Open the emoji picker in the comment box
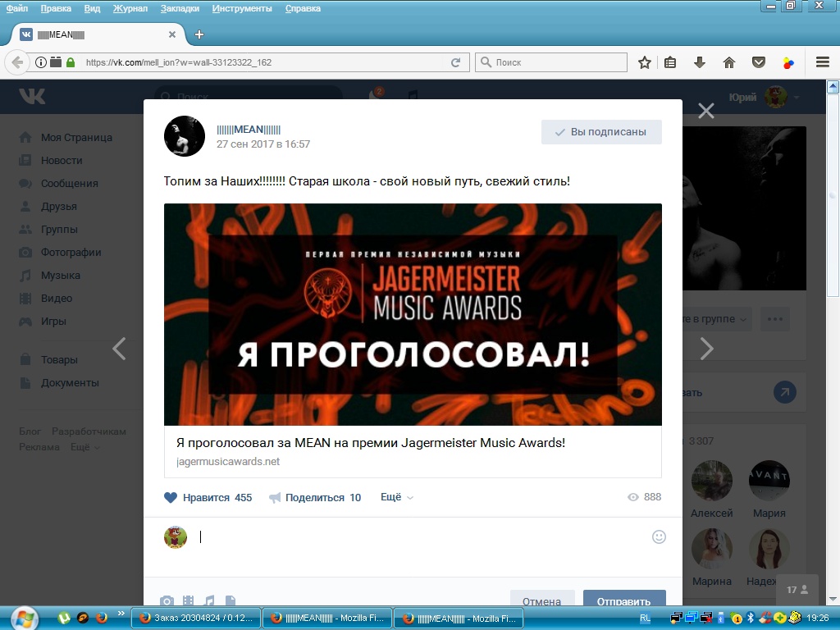 click(659, 536)
